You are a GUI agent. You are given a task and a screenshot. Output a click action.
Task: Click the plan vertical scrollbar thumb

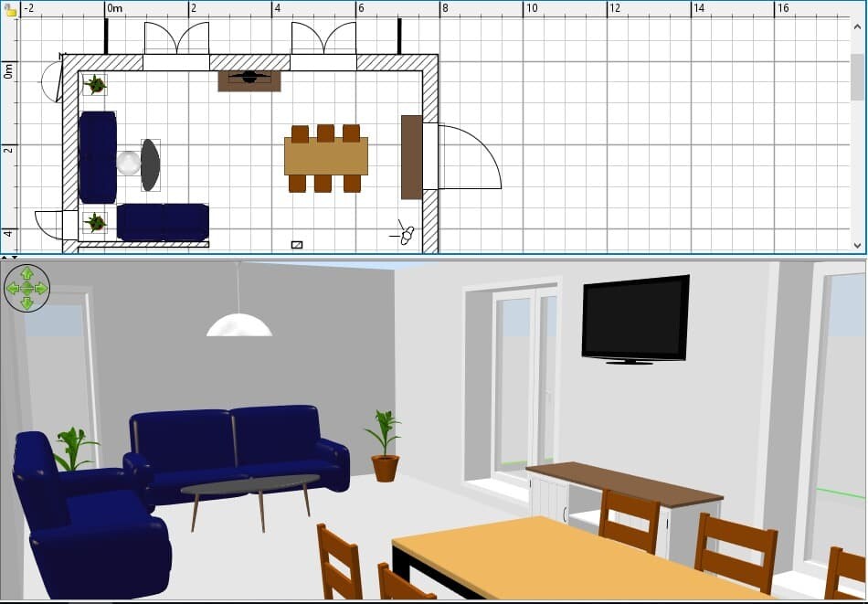tap(857, 77)
